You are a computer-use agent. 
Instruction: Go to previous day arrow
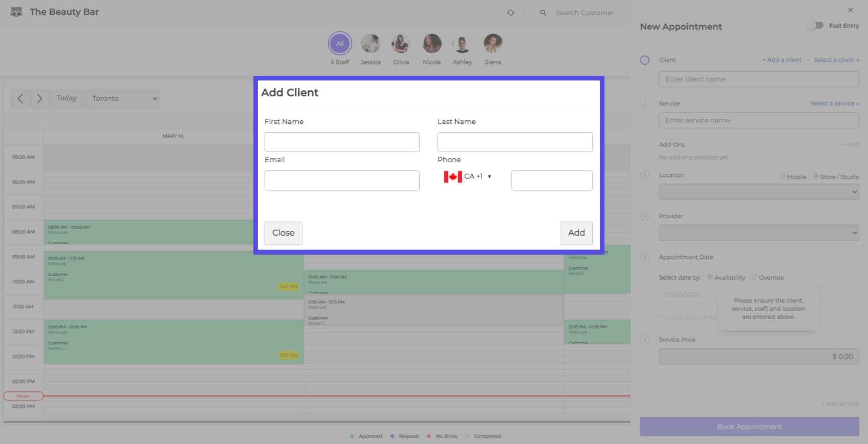pos(20,98)
